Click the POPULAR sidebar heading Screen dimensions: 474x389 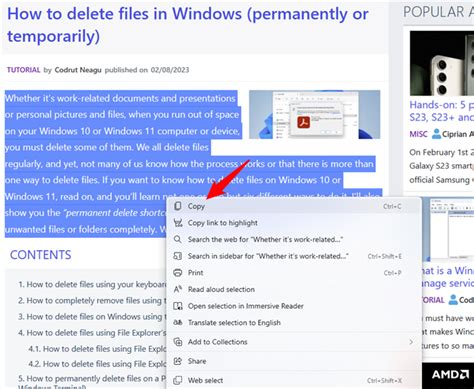[x=438, y=12]
